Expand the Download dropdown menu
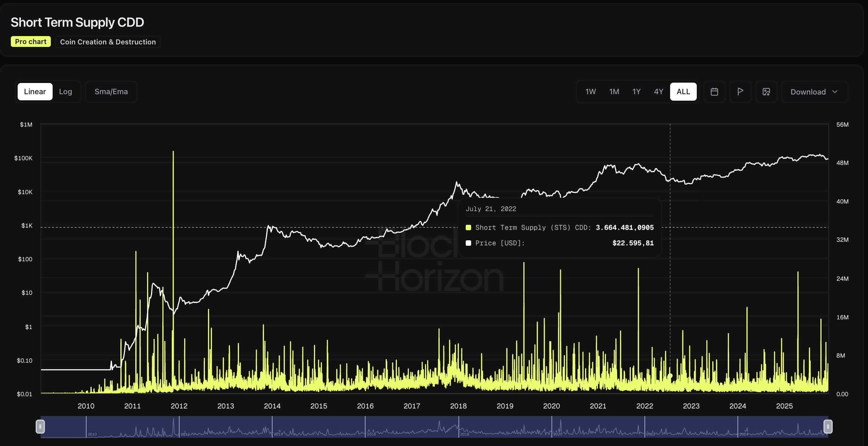The height and width of the screenshot is (446, 868). (x=808, y=92)
